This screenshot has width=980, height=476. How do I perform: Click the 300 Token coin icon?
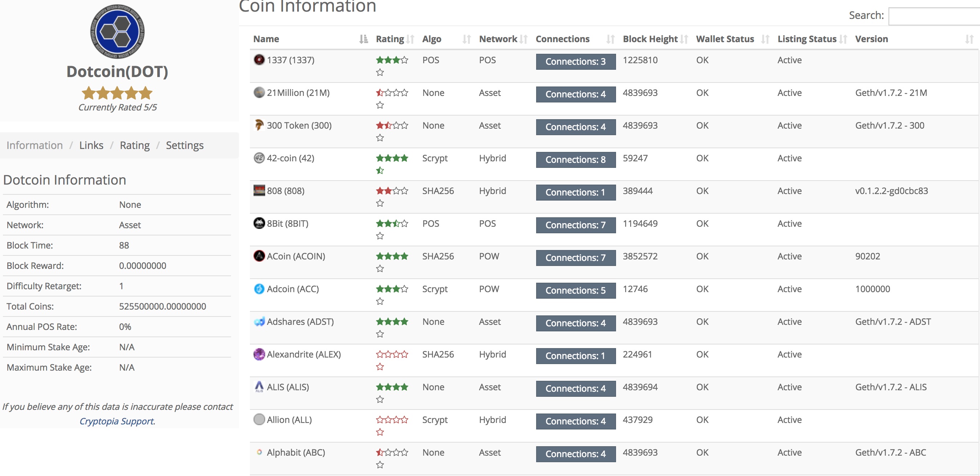[x=259, y=125]
